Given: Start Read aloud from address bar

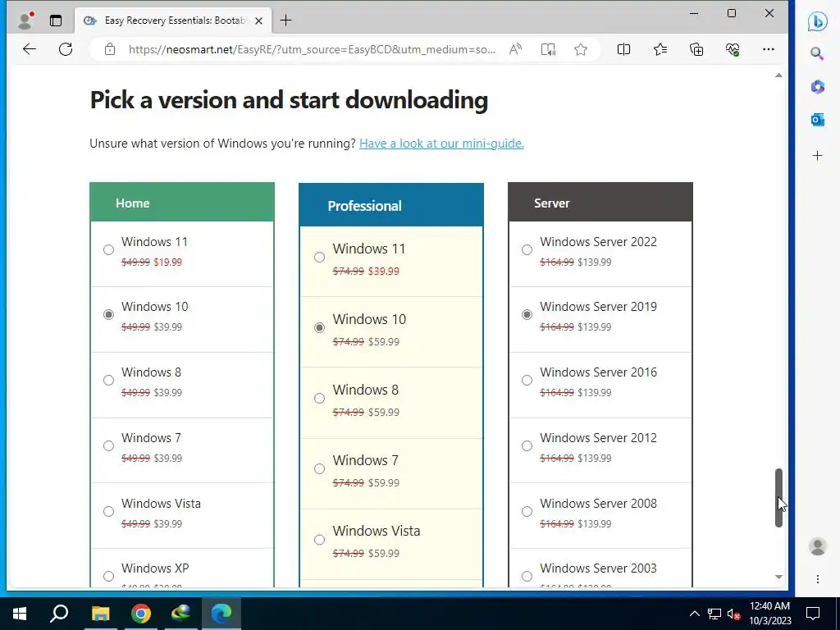Looking at the screenshot, I should tap(515, 49).
